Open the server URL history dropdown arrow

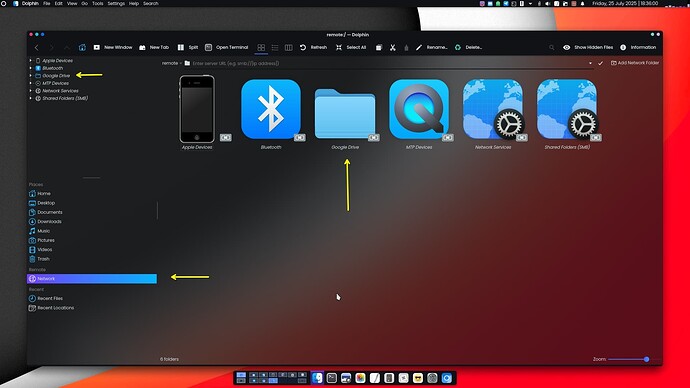(x=590, y=63)
